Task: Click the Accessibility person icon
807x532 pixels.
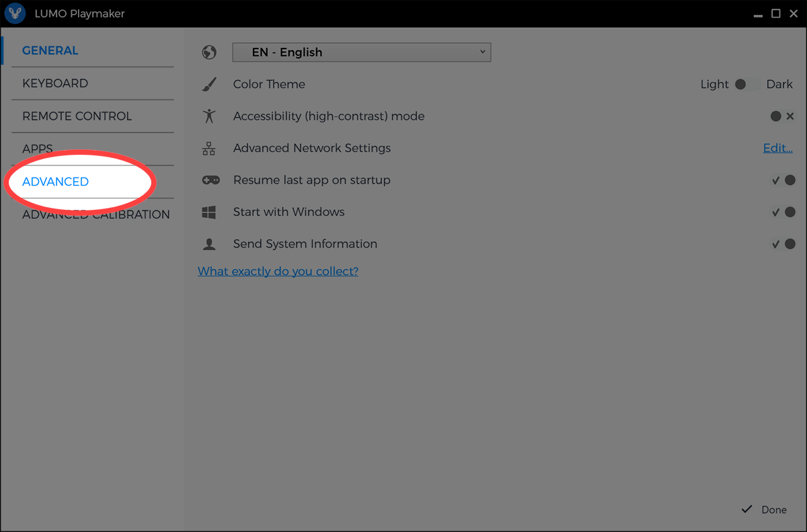Action: click(x=209, y=116)
